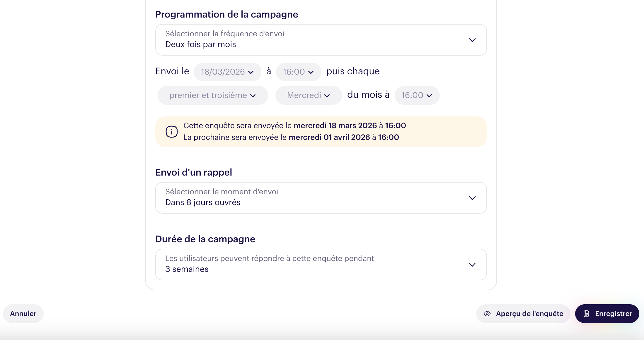Image resolution: width=644 pixels, height=340 pixels.
Task: Click the chevron of the moment d'envoi selector
Action: tap(472, 198)
